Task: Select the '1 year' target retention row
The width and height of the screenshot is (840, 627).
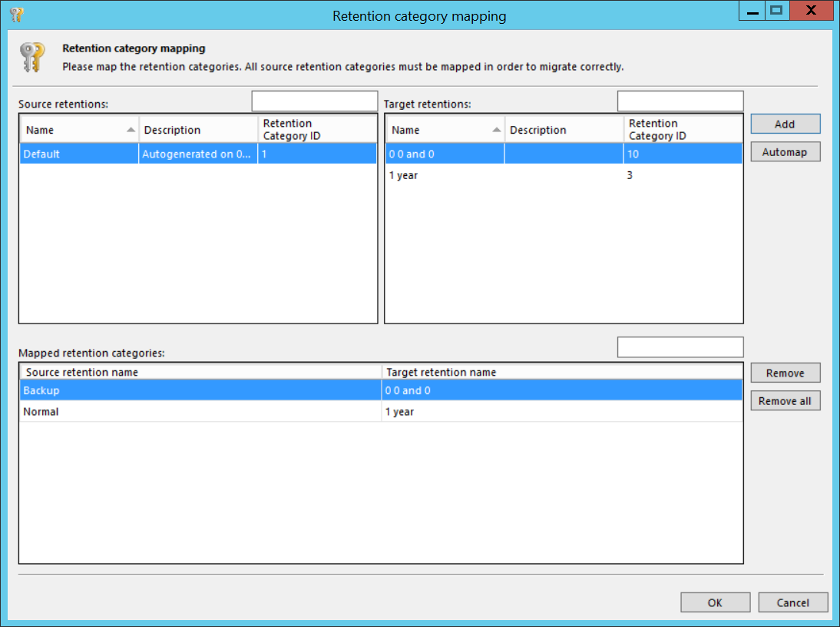Action: tap(444, 175)
